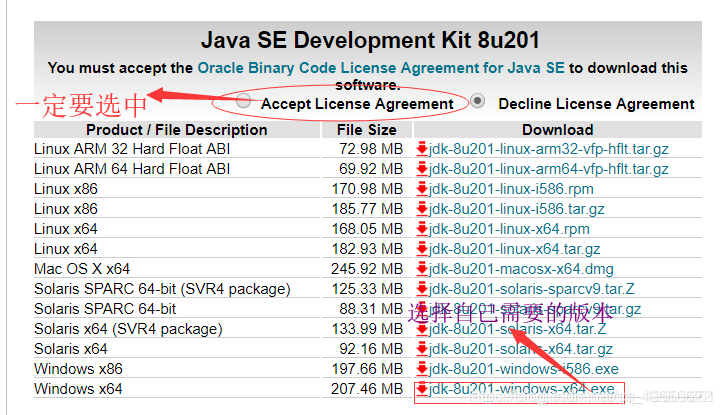
Task: Click the 72.98 MB file size cell
Action: 371,149
